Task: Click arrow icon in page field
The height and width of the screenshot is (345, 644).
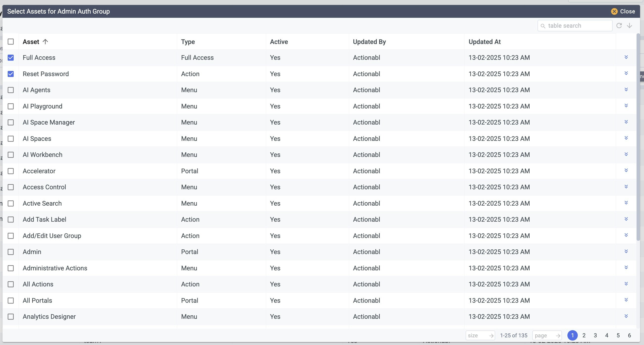Action: coord(558,336)
